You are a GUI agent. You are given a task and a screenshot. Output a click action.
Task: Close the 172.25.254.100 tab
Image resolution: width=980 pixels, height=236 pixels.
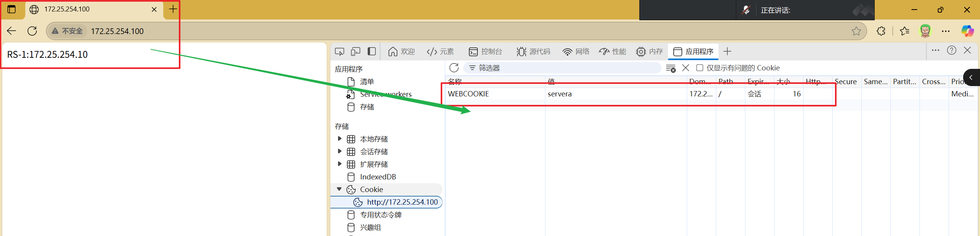(154, 10)
